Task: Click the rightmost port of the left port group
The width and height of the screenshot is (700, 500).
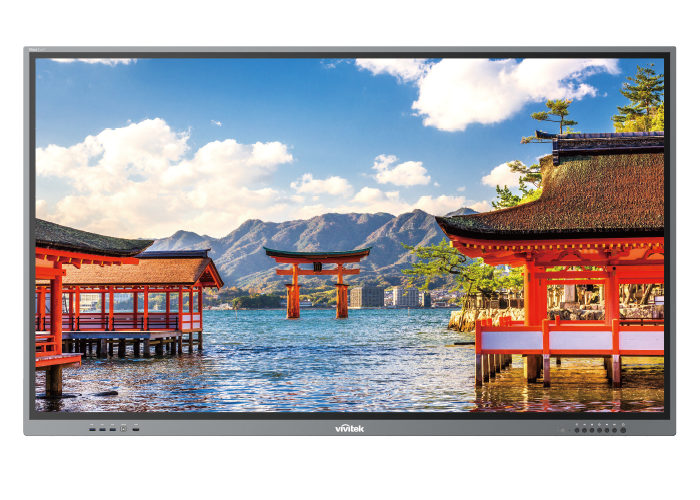Action: 135,428
